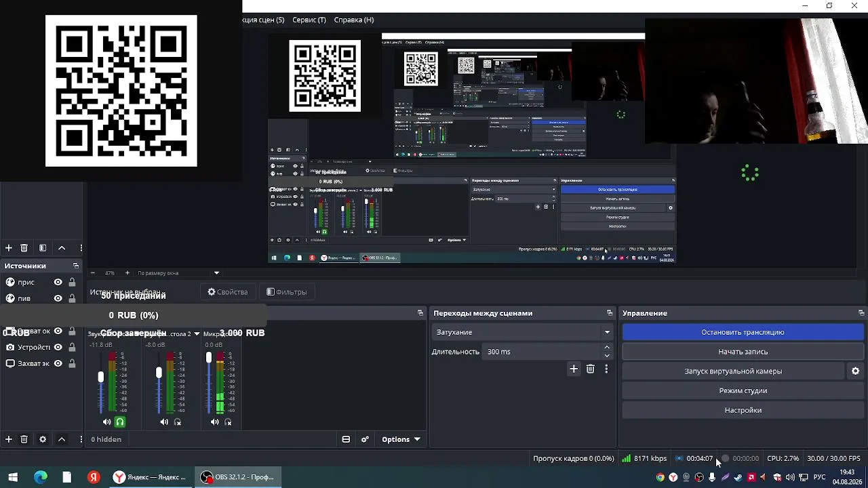The image size is (868, 488).
Task: Undock the Источники panel via its float icon
Action: click(76, 266)
